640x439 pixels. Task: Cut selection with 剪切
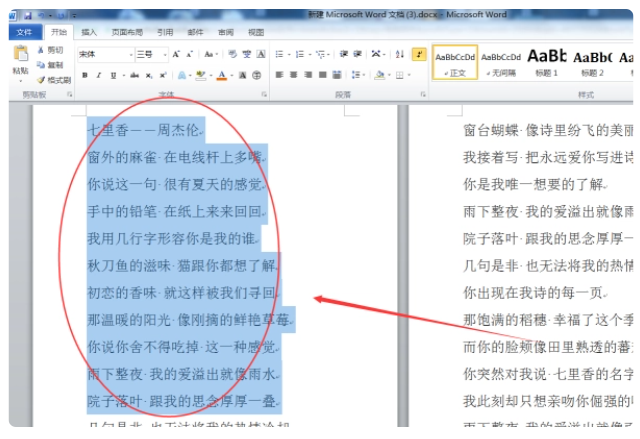pos(51,50)
